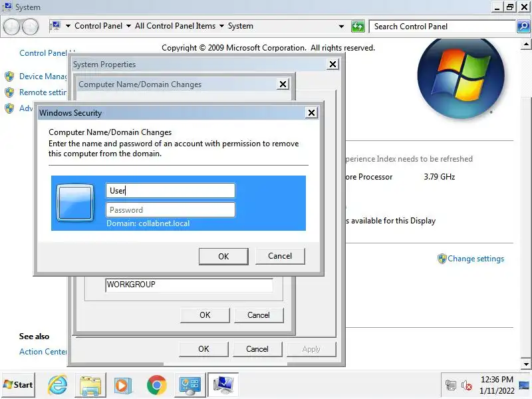Focus the Password field

point(170,210)
